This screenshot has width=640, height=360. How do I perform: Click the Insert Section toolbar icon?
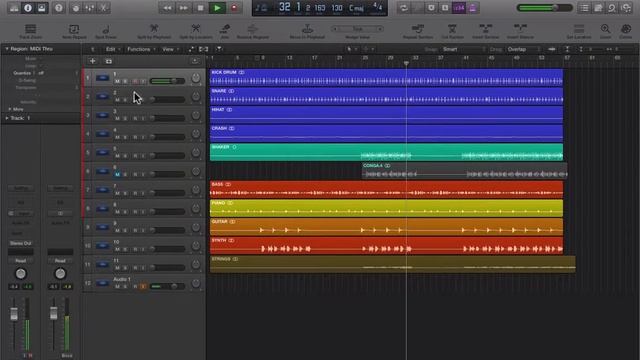coord(485,28)
